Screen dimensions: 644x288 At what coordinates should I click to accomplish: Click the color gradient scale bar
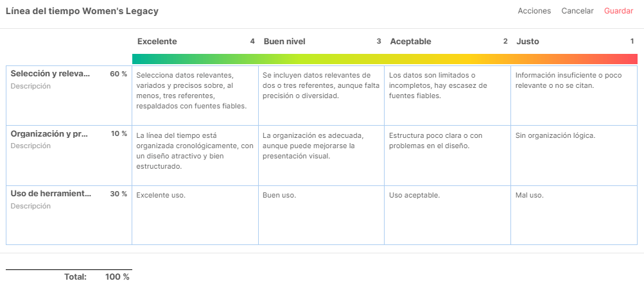(385, 59)
